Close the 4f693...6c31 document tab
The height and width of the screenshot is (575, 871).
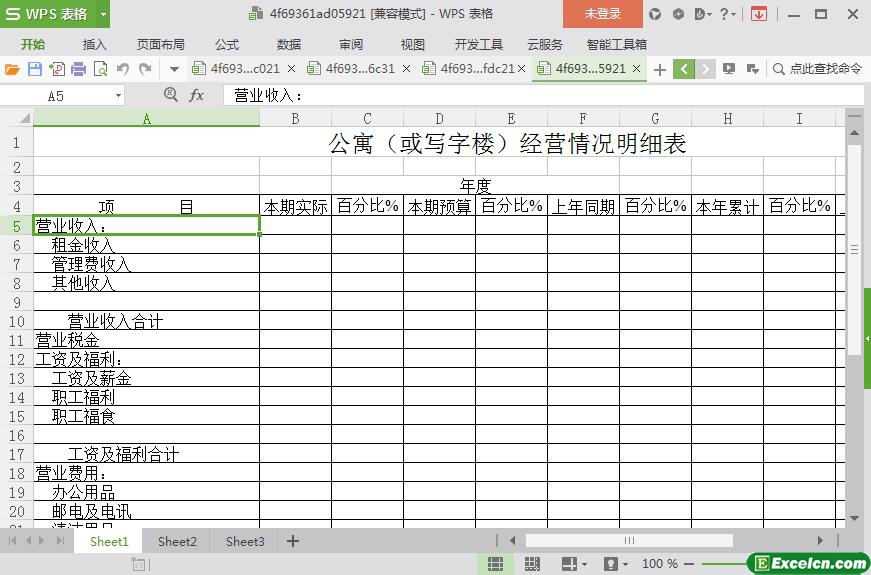407,69
